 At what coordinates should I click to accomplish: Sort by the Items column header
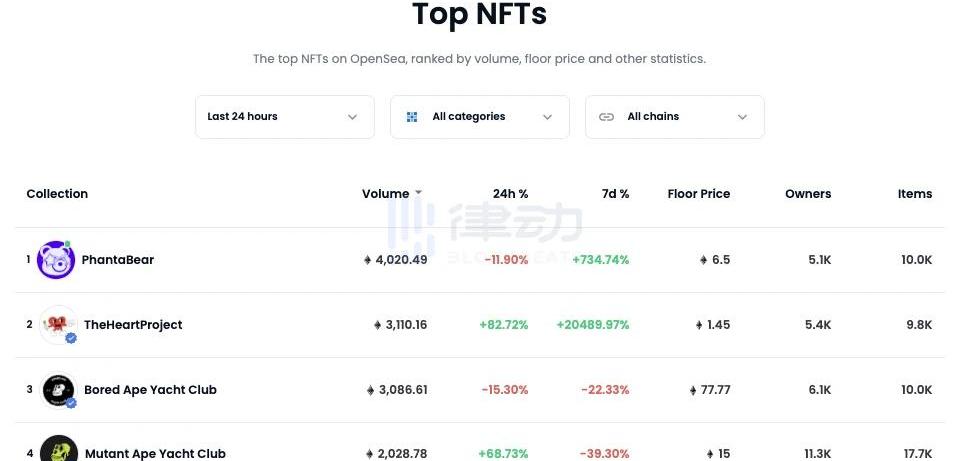[x=914, y=194]
